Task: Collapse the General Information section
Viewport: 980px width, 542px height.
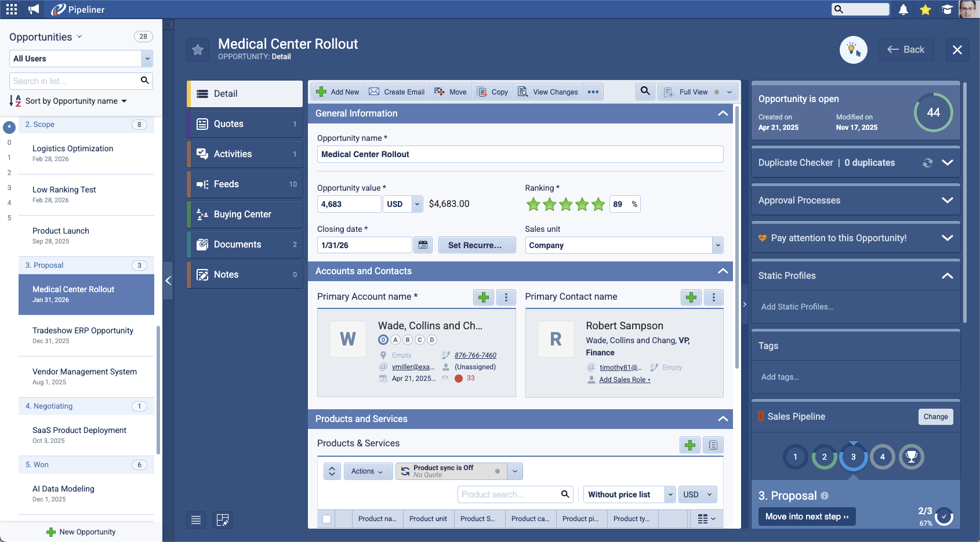Action: coord(723,114)
